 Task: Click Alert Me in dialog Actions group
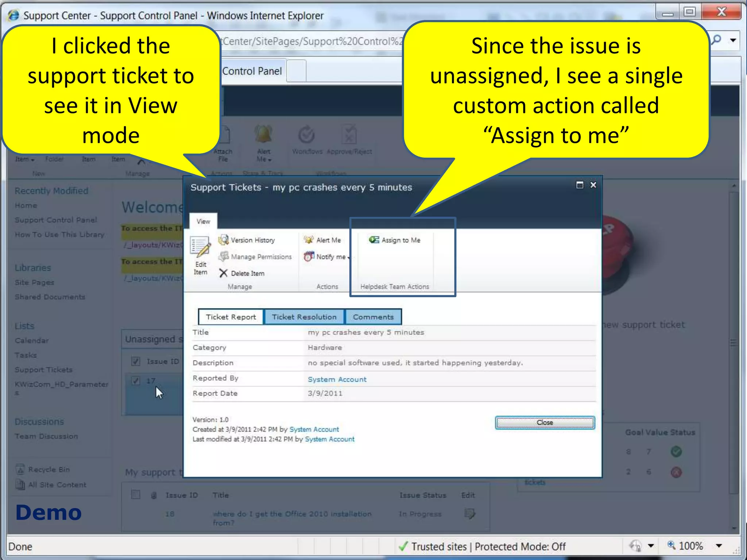tap(322, 240)
